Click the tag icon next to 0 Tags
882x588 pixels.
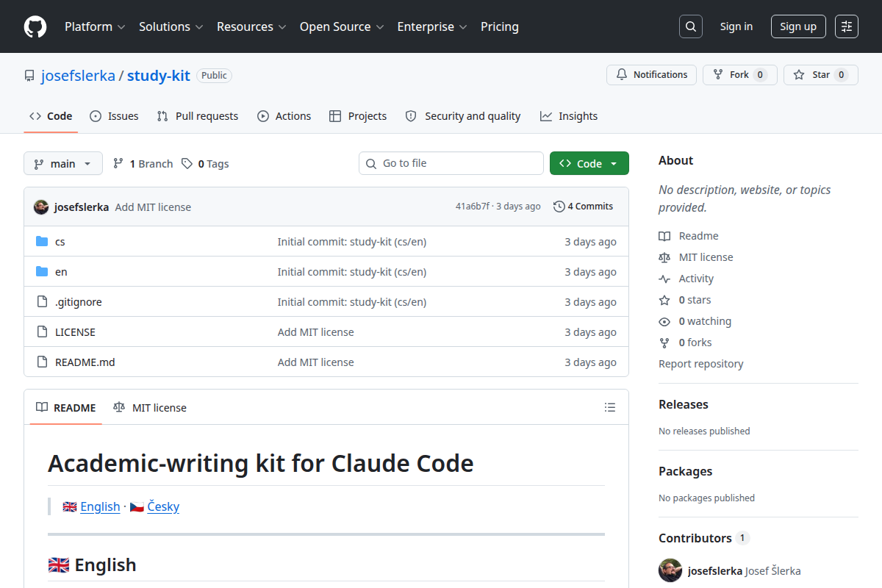click(x=187, y=163)
